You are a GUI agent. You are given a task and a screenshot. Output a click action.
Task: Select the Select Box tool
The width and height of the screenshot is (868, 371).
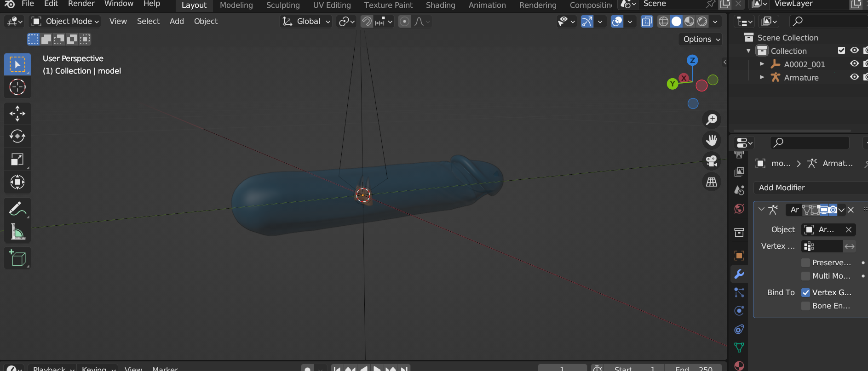[x=17, y=64]
